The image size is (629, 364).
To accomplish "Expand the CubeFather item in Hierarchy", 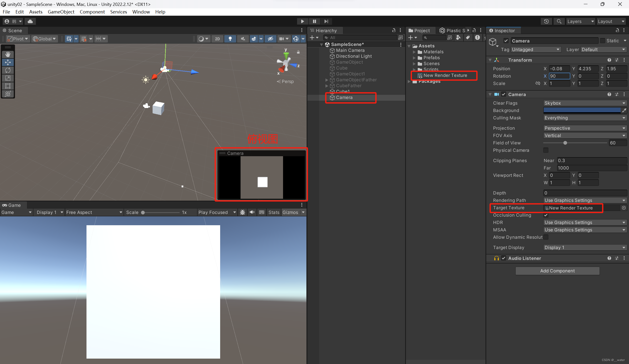I will coord(327,85).
